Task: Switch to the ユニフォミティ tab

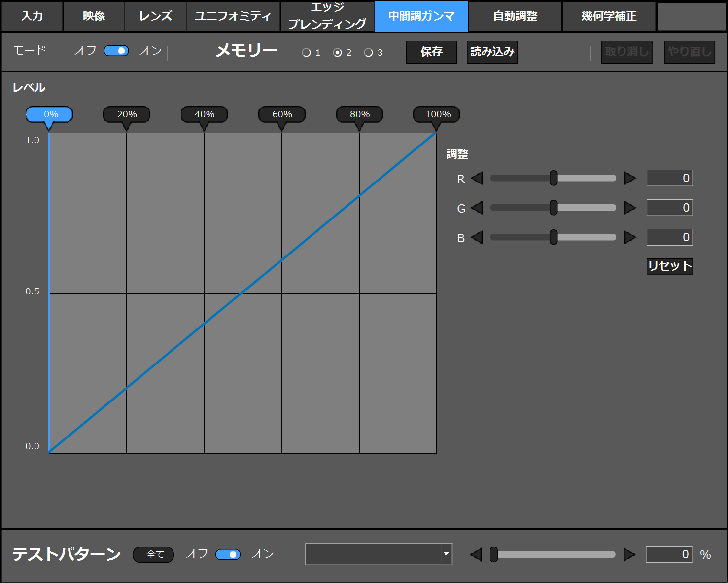Action: pos(233,16)
